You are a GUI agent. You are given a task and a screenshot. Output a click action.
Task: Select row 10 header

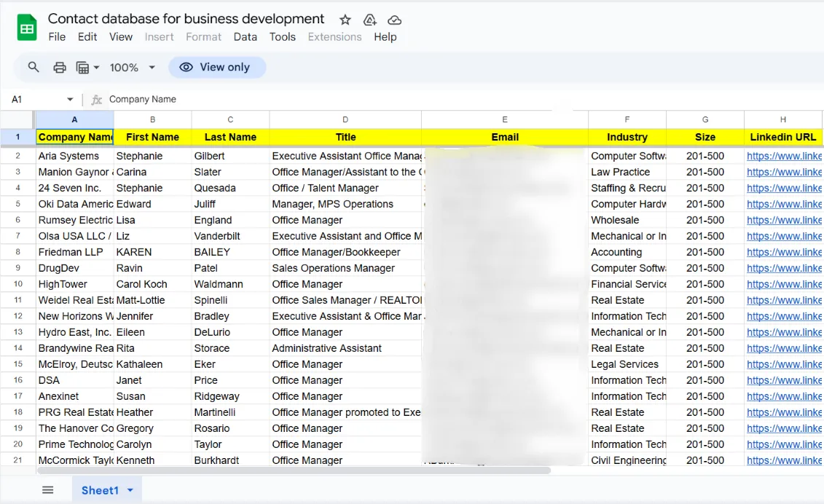point(18,284)
